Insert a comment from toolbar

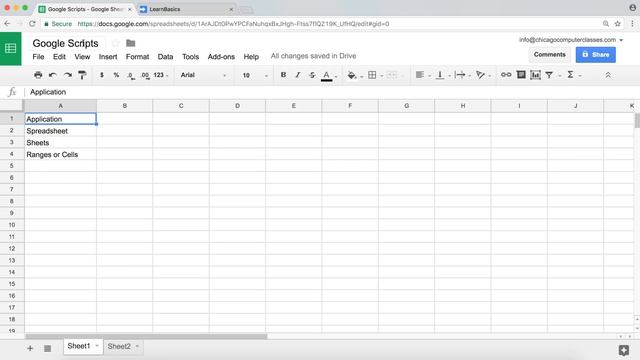(x=521, y=75)
